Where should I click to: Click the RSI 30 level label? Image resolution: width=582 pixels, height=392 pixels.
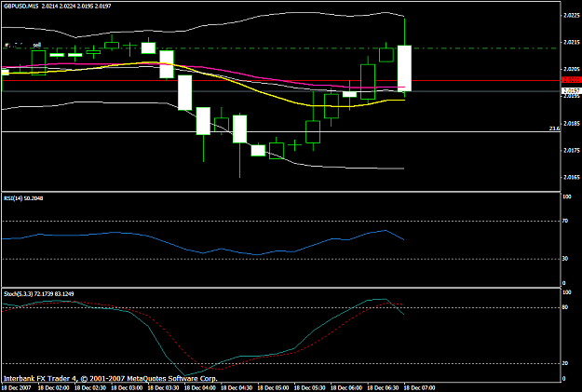[565, 258]
